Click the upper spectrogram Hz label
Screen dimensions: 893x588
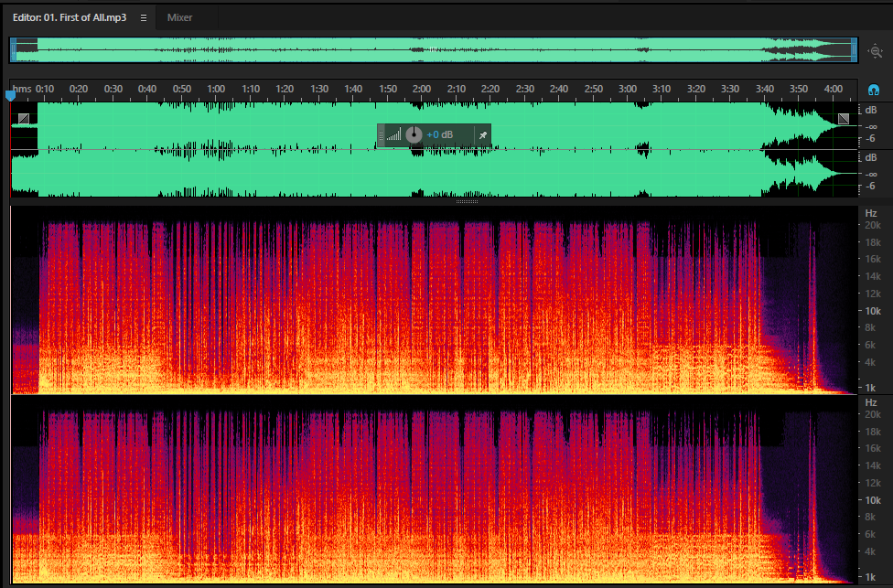[x=871, y=213]
